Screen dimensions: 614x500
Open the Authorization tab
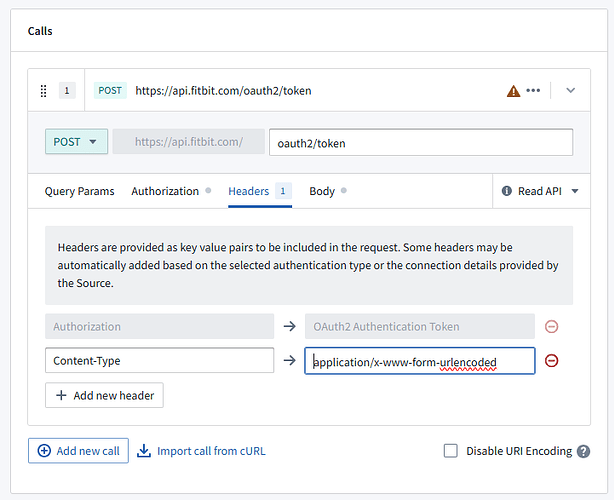click(x=165, y=191)
